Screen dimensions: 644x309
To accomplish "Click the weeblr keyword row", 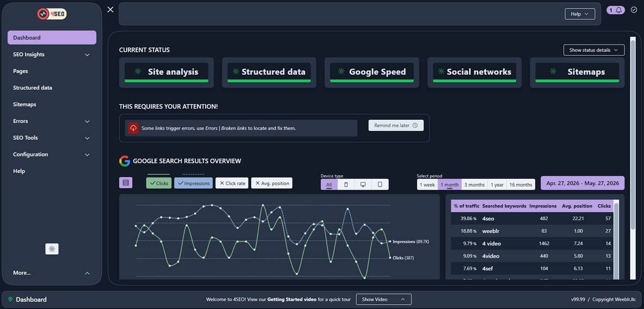I will [x=532, y=231].
